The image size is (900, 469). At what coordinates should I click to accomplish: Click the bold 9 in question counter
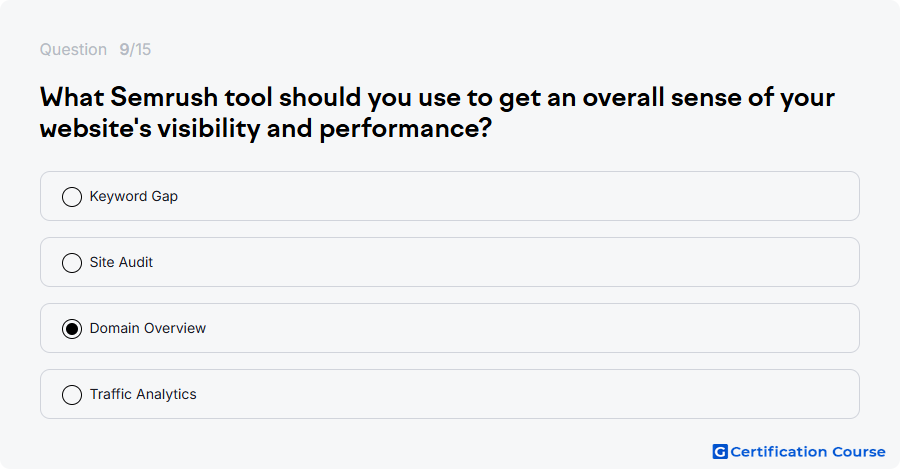coord(124,49)
